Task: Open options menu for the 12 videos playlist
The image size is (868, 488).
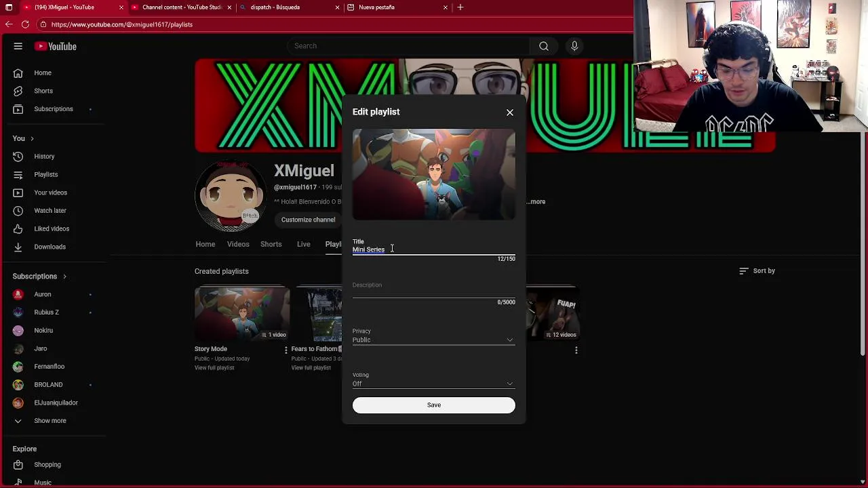Action: 576,350
